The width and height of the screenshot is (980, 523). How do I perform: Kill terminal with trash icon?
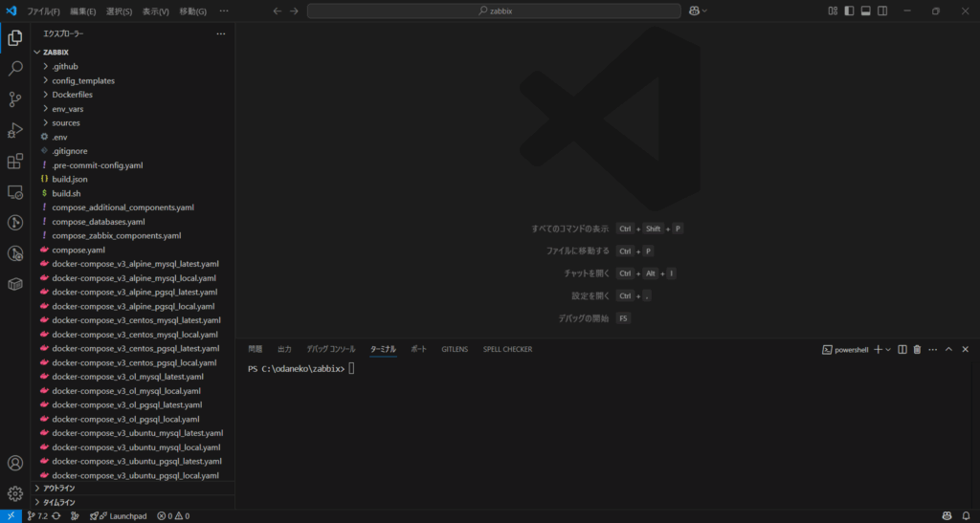[917, 350]
